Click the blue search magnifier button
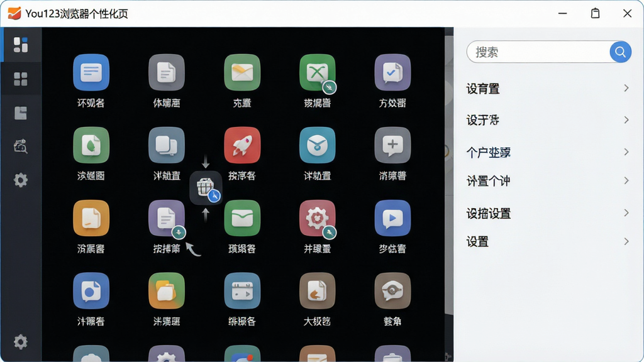 pos(620,52)
